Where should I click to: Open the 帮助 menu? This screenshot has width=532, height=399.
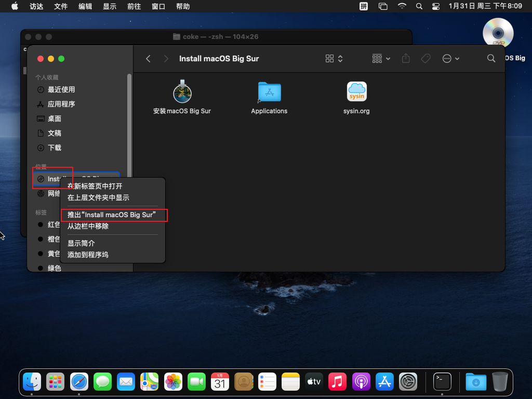(183, 6)
